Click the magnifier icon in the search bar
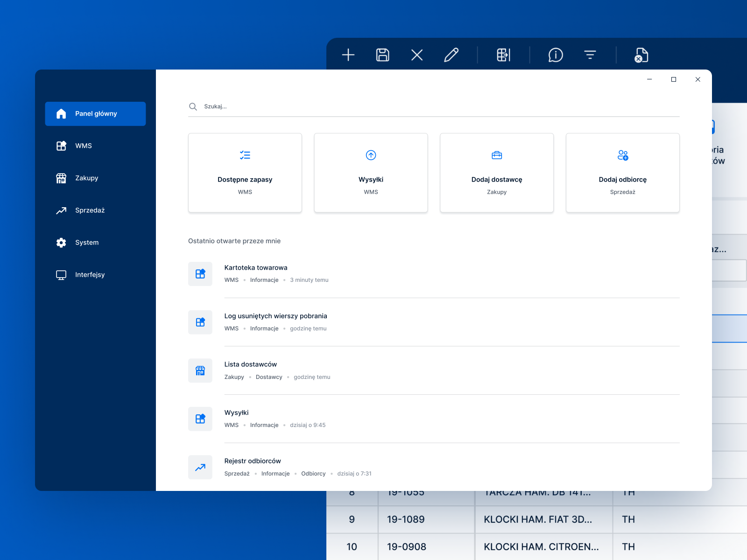 click(x=193, y=106)
